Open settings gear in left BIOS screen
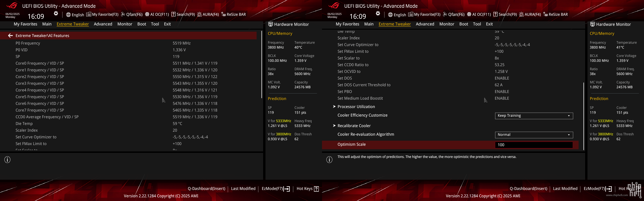Image resolution: width=644 pixels, height=201 pixels. click(x=56, y=13)
